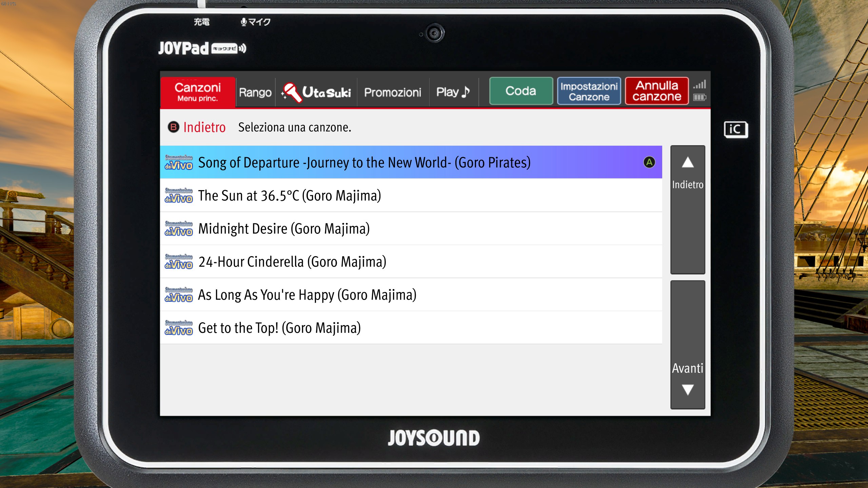This screenshot has width=868, height=488.
Task: Click the down-arrow Avanti page button
Action: click(x=688, y=345)
